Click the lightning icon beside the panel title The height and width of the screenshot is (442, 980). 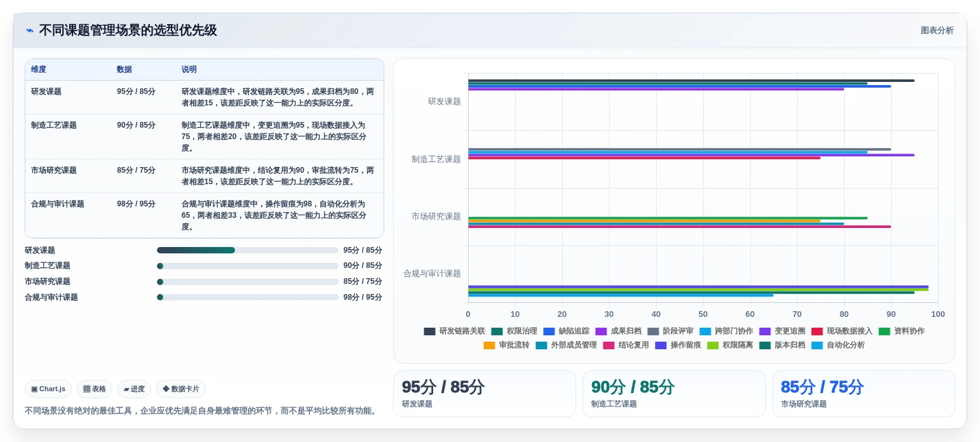pos(30,30)
